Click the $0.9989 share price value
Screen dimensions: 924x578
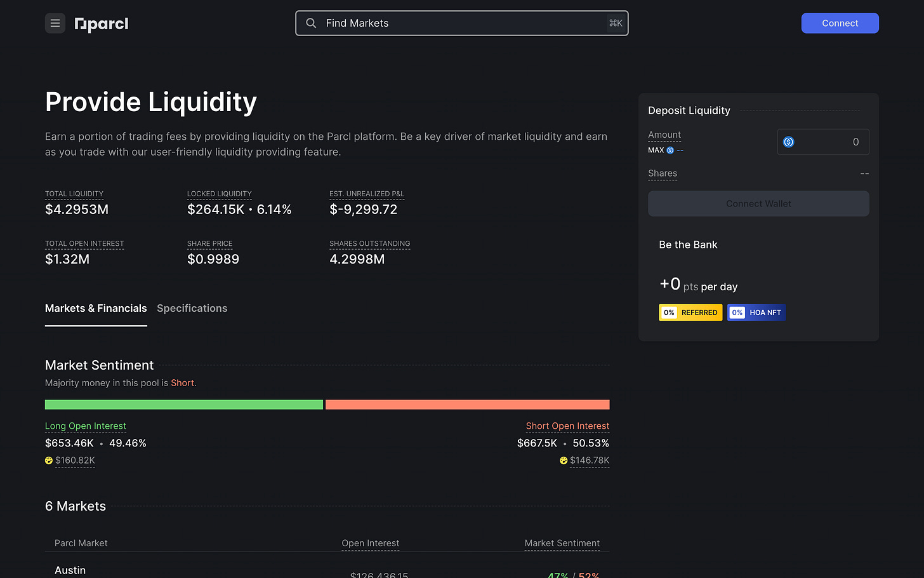coord(213,259)
